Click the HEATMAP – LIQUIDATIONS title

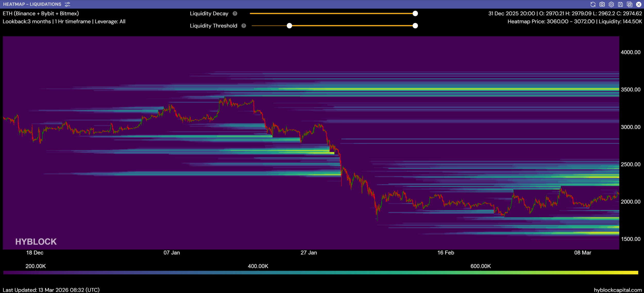pyautogui.click(x=32, y=4)
